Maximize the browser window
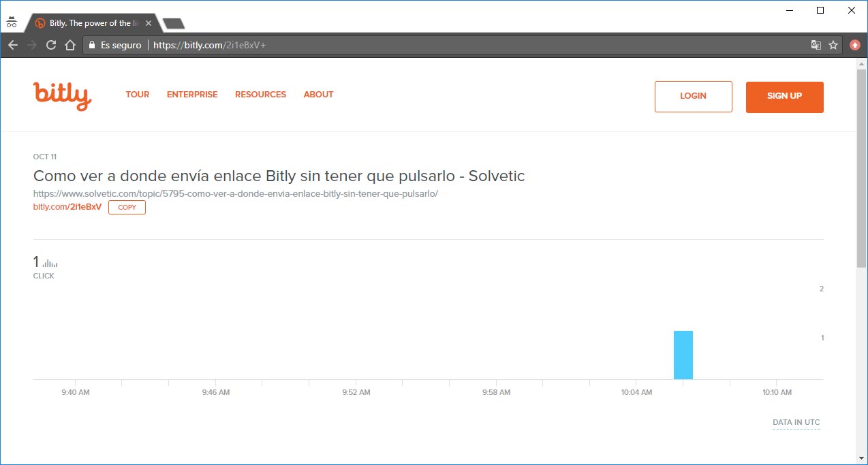The height and width of the screenshot is (465, 868). pos(820,10)
